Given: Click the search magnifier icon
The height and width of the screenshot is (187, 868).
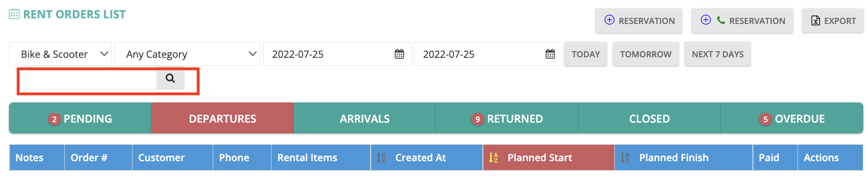Looking at the screenshot, I should tap(170, 78).
